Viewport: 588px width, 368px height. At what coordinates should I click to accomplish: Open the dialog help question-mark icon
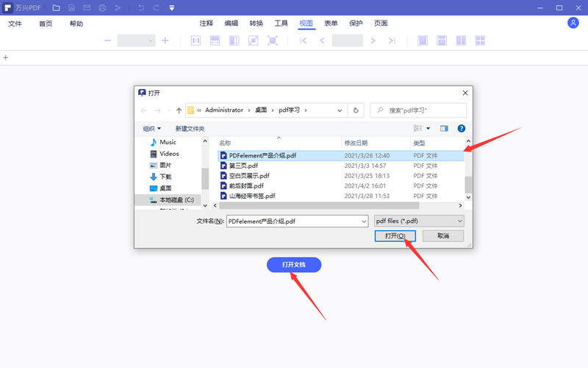click(462, 129)
